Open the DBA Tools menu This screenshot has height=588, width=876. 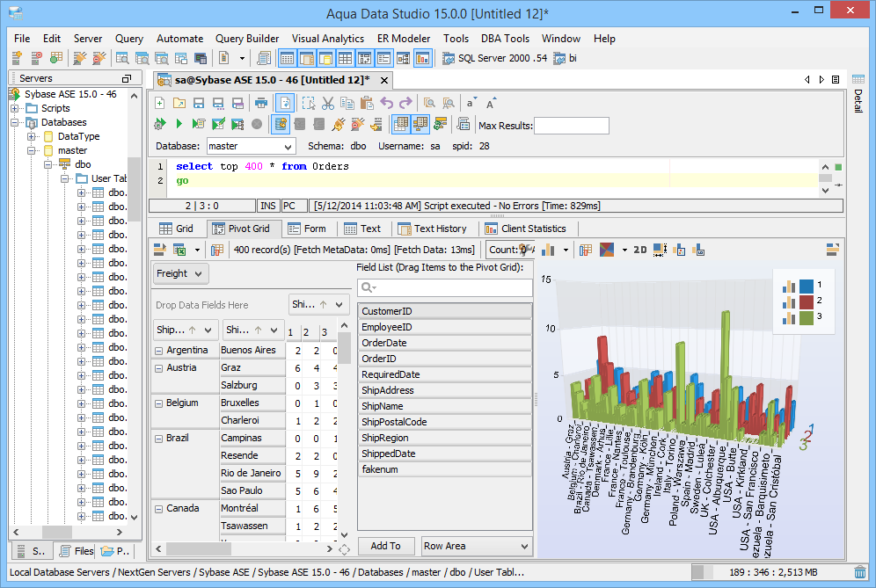[x=505, y=39]
